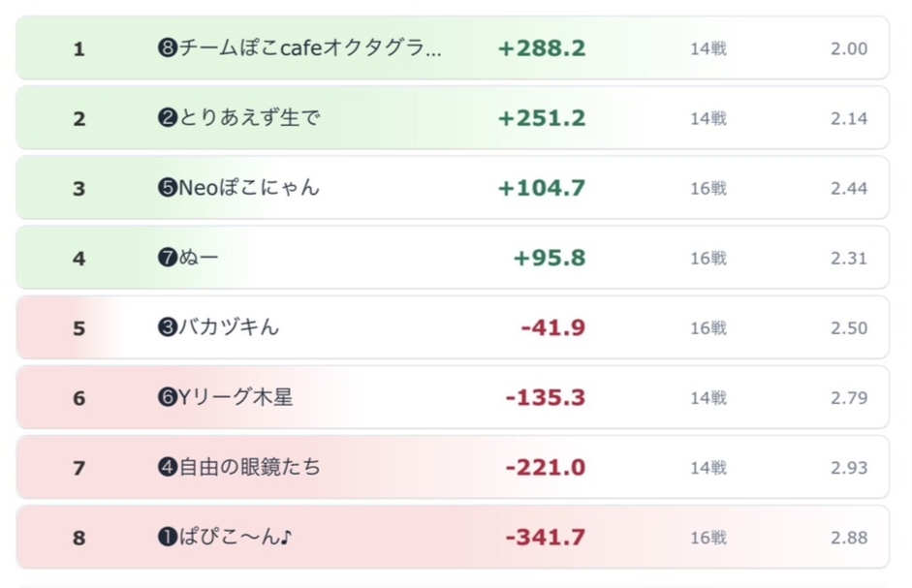912x588 pixels.
Task: Click the 2.00 average rank value
Action: [x=848, y=48]
